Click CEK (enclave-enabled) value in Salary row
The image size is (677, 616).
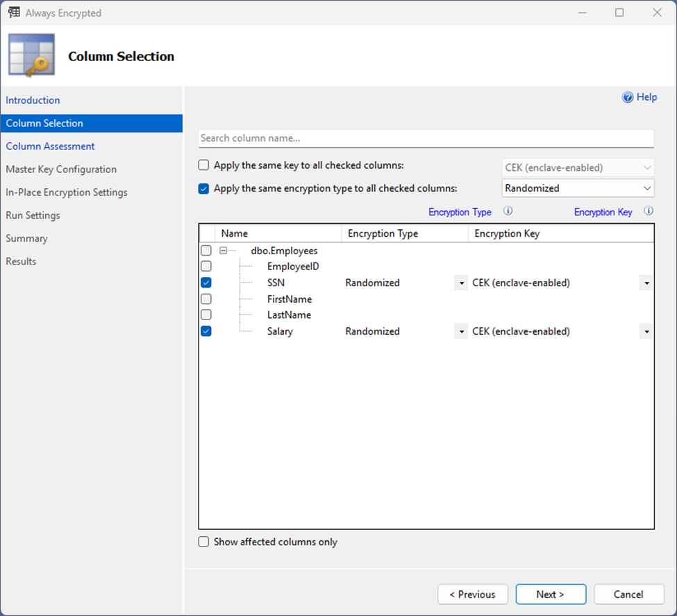[x=521, y=331]
